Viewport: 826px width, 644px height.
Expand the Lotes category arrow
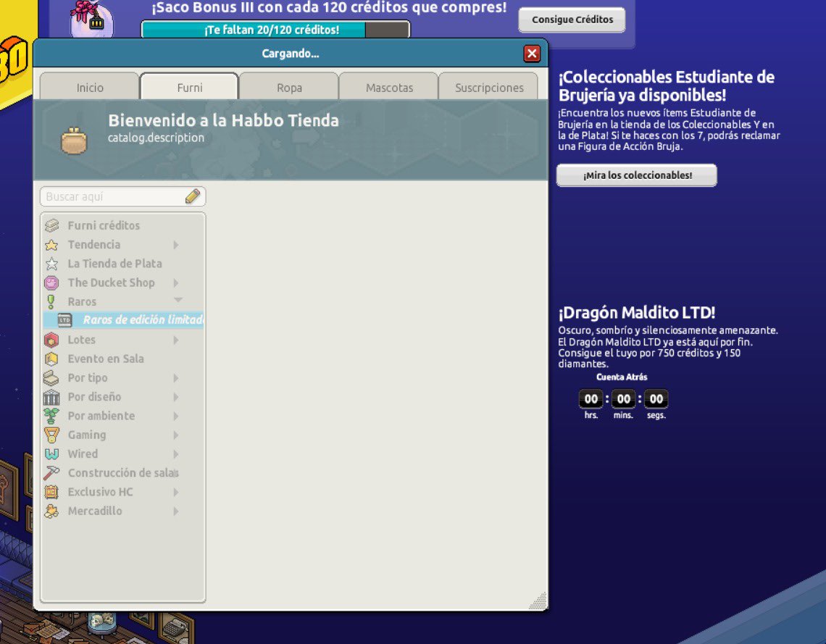(x=176, y=340)
